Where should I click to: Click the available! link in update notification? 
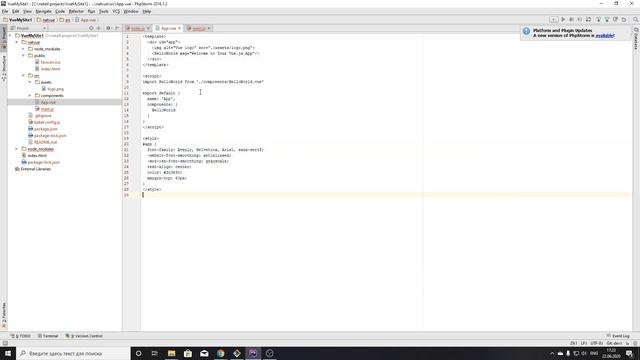(604, 36)
